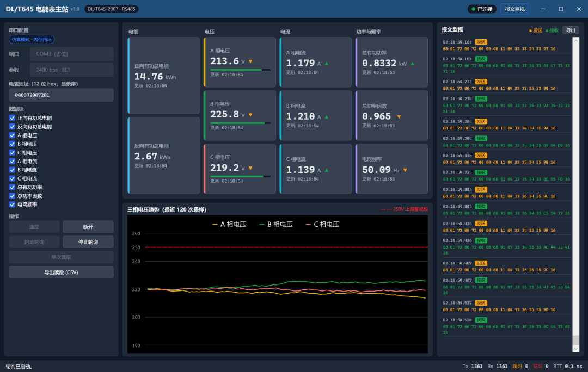588x372 pixels.
Task: Click the A相电压 downward trend arrow
Action: coord(250,61)
